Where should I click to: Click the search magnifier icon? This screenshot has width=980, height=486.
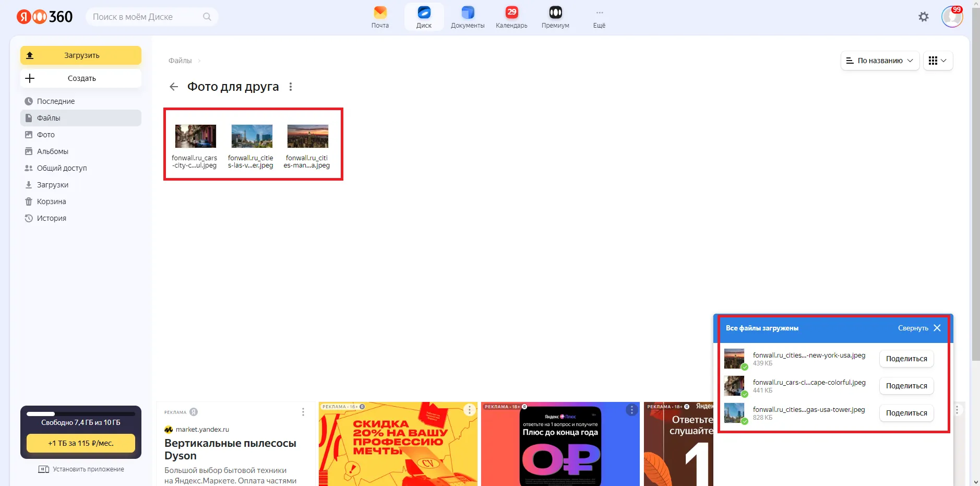[x=207, y=17]
